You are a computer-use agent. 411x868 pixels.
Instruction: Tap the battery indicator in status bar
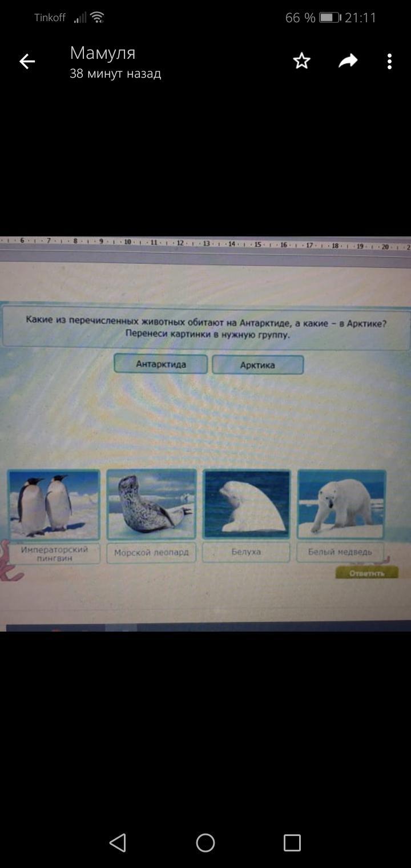(x=329, y=18)
